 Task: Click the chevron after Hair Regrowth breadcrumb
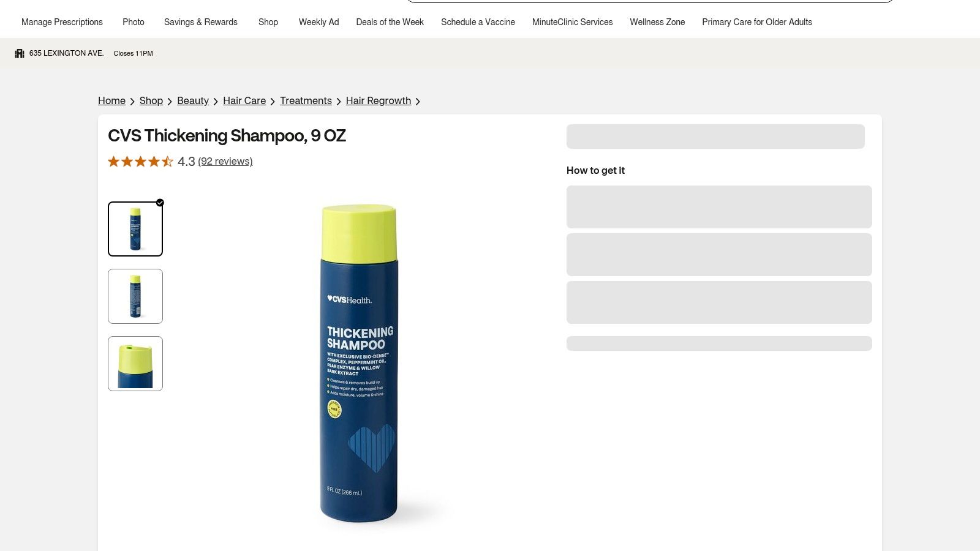[x=418, y=102]
